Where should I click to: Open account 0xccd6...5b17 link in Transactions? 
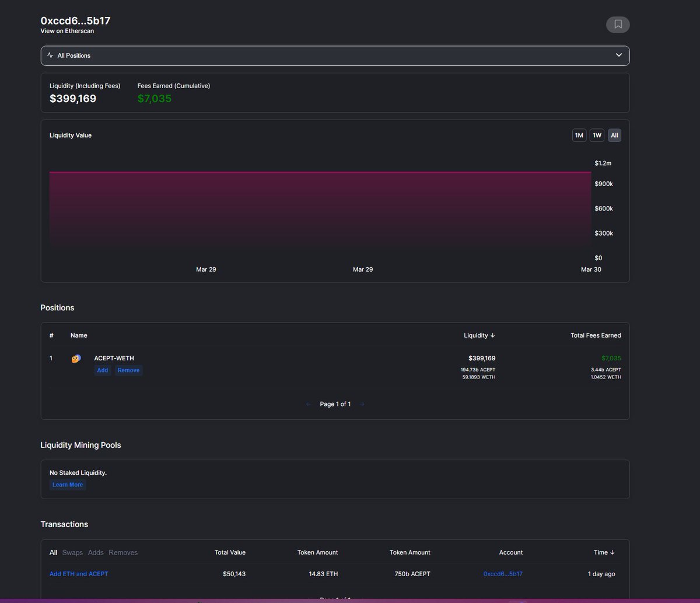pyautogui.click(x=503, y=574)
